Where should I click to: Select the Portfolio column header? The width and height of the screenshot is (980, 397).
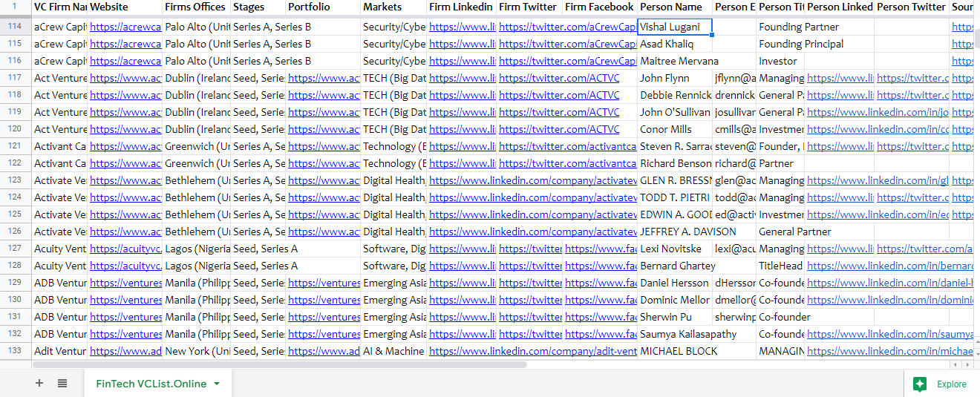pos(323,7)
